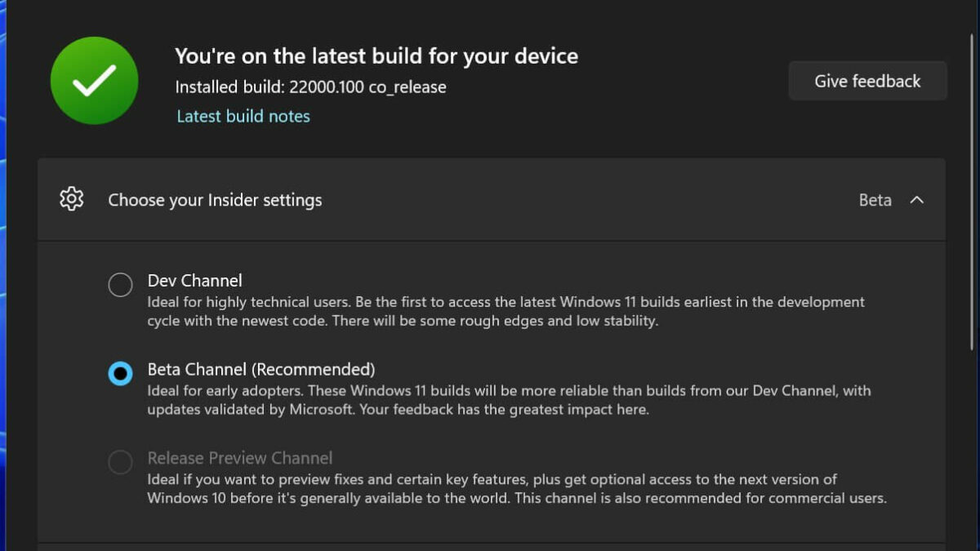Image resolution: width=980 pixels, height=551 pixels.
Task: Click the Beta Channel description text
Action: [x=508, y=400]
